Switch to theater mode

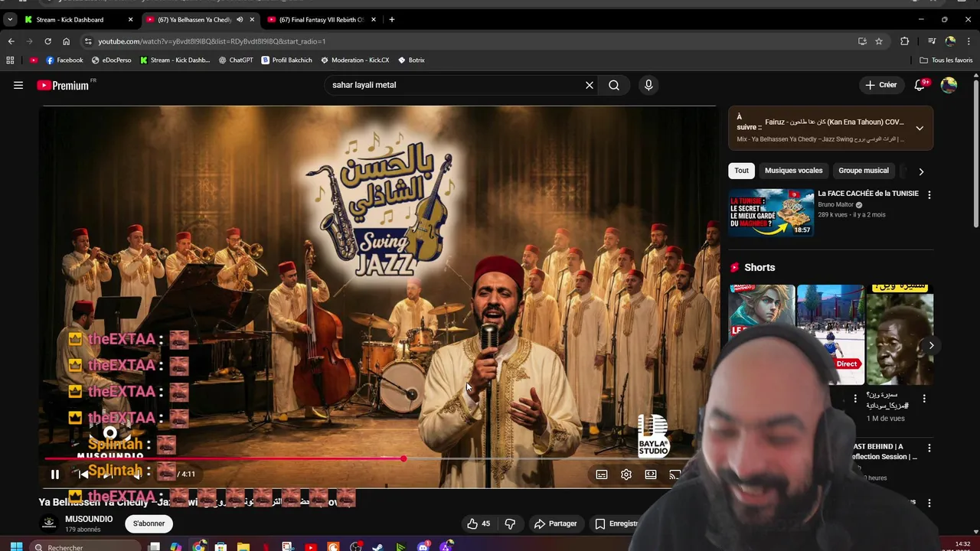(x=651, y=474)
